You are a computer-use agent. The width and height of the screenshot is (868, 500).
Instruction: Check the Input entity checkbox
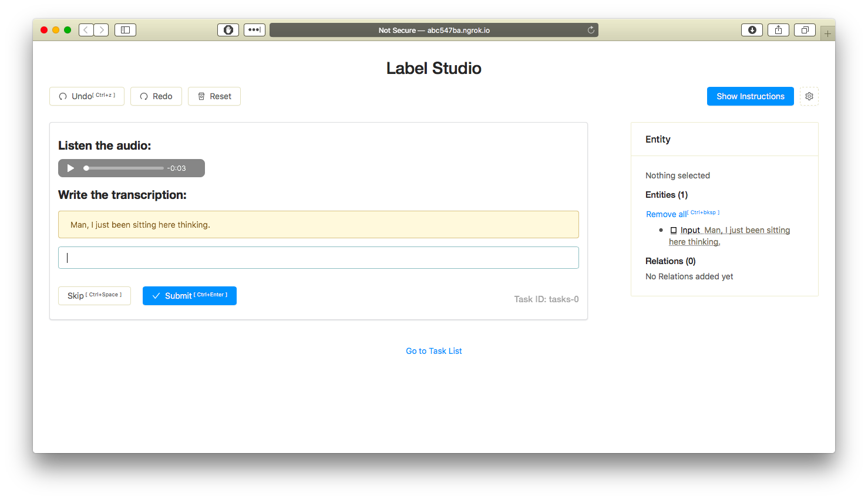[673, 230]
